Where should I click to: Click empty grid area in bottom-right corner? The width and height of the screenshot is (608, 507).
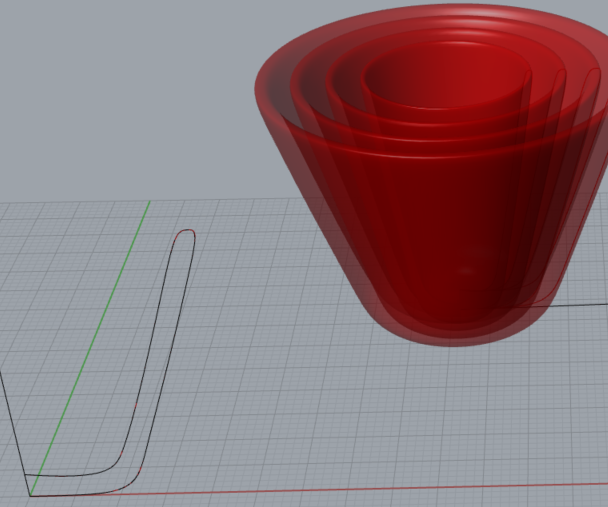(x=540, y=440)
